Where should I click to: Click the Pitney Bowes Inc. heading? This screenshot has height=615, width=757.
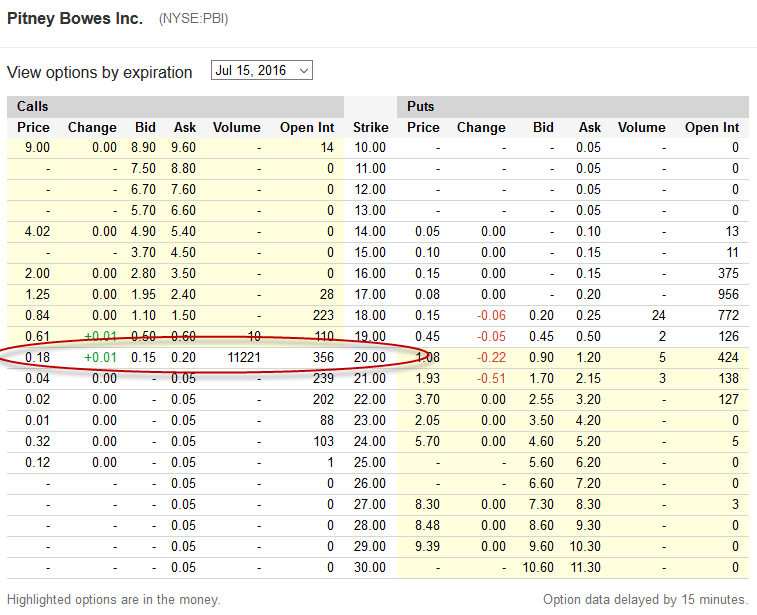75,18
